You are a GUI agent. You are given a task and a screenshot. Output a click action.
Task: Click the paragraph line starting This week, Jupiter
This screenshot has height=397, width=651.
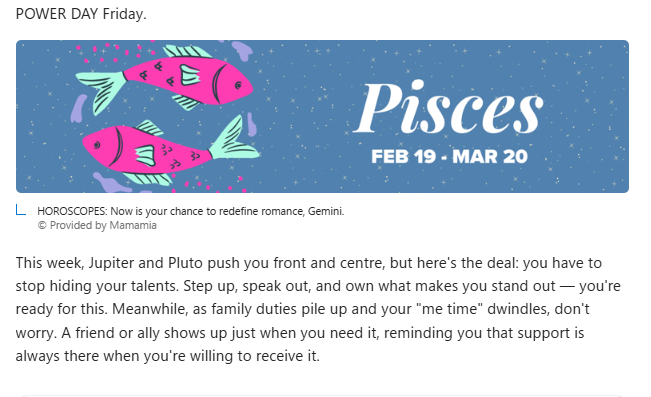pyautogui.click(x=308, y=263)
